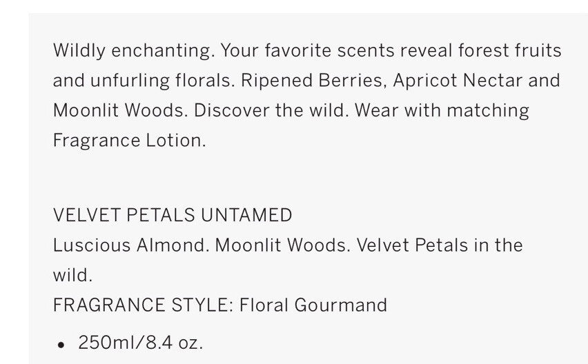588x364 pixels.
Task: Click the word "wild." on its own line
Action: pos(72,275)
